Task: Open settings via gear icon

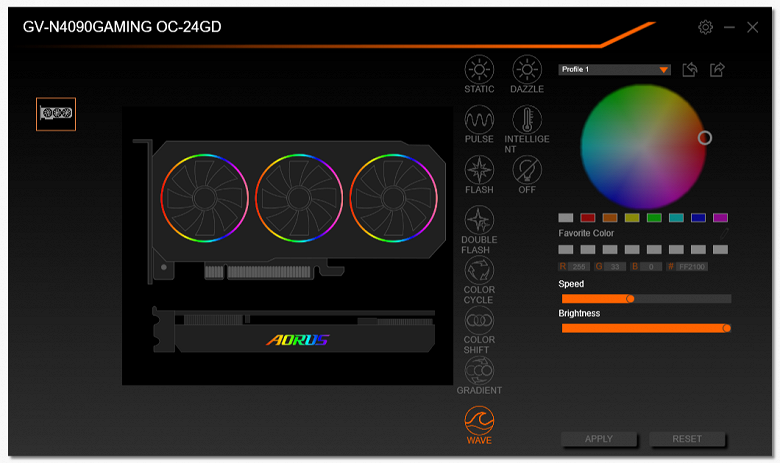Action: (x=705, y=27)
